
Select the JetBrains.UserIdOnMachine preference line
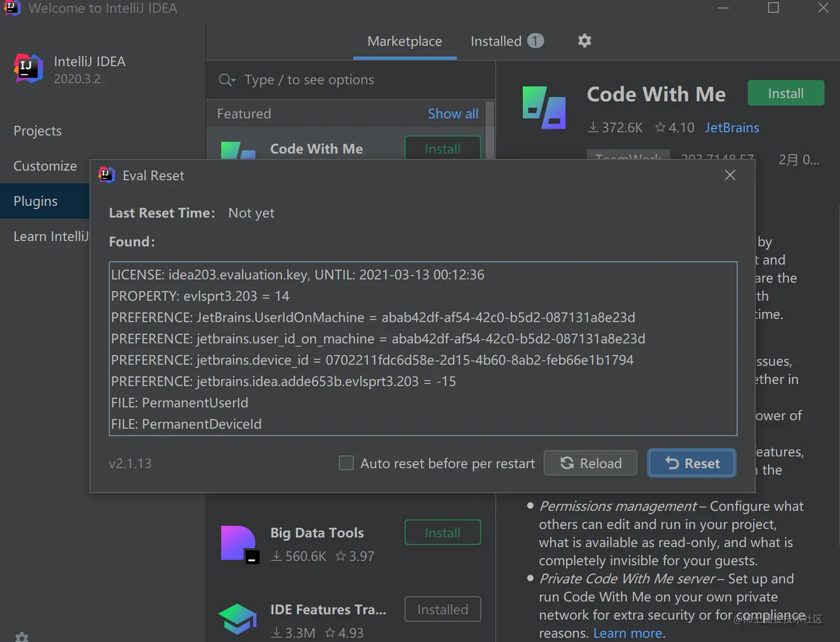click(373, 317)
